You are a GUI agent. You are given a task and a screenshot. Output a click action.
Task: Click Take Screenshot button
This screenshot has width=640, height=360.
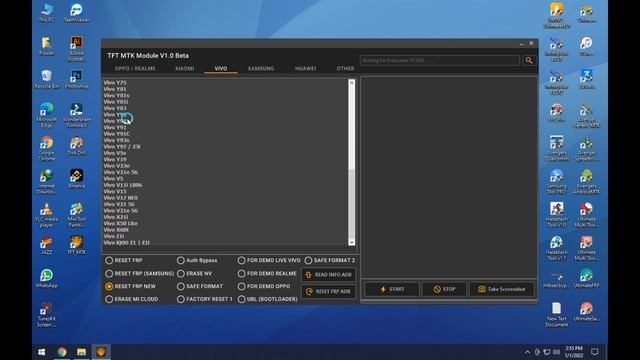[502, 289]
